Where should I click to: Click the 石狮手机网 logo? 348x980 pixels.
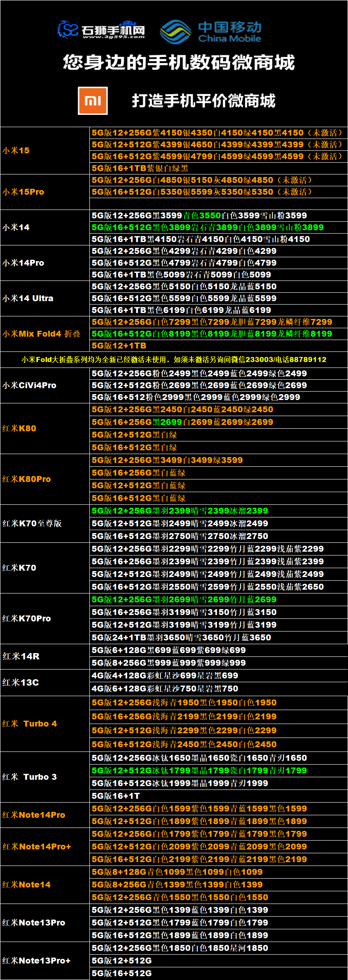[x=101, y=30]
